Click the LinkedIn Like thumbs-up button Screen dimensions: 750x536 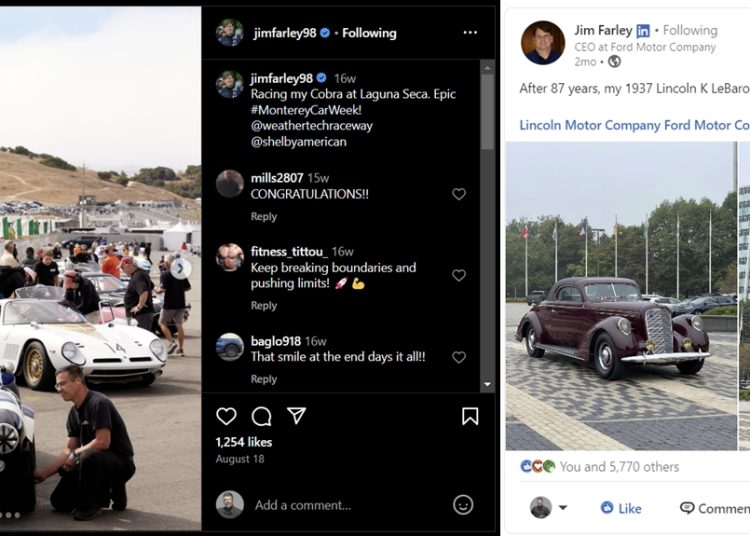tap(621, 508)
